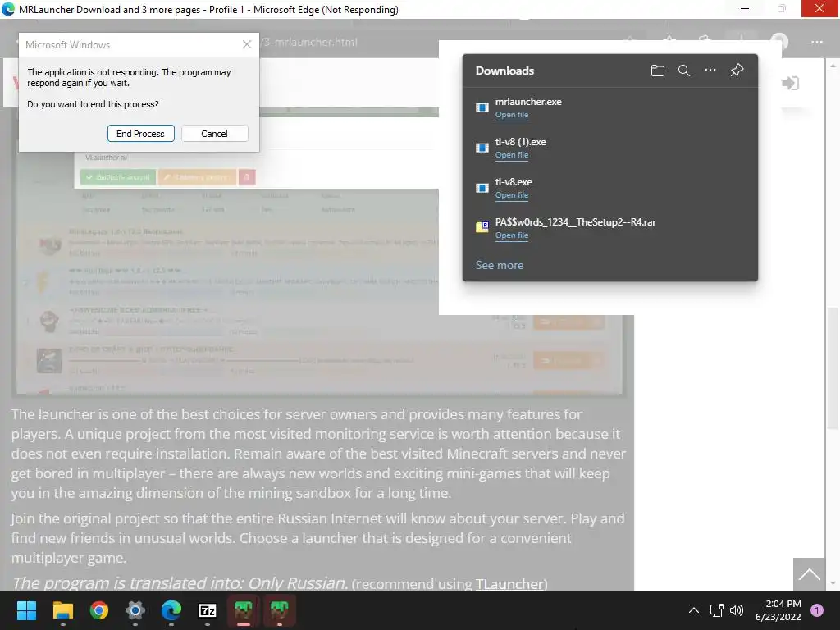Viewport: 840px width, 630px height.
Task: Click the scrollbar up arrow
Action: click(832, 66)
